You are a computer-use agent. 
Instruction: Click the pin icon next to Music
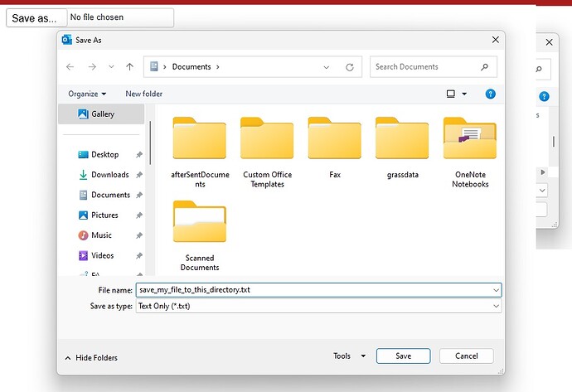[x=139, y=235]
